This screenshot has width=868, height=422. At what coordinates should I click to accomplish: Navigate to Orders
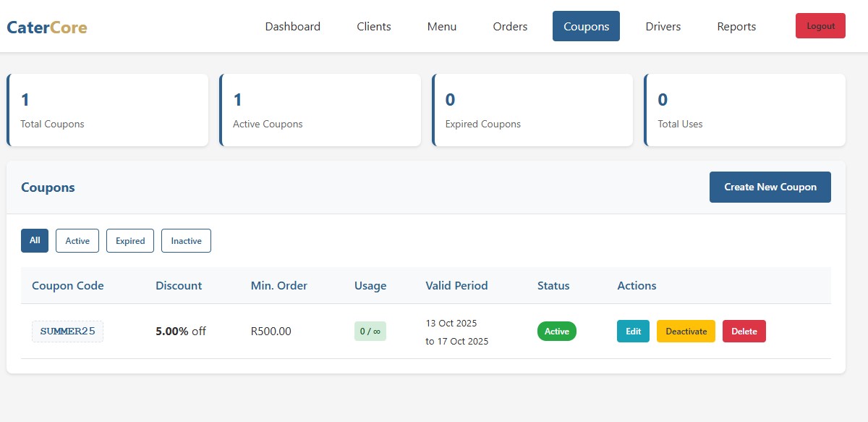click(510, 26)
